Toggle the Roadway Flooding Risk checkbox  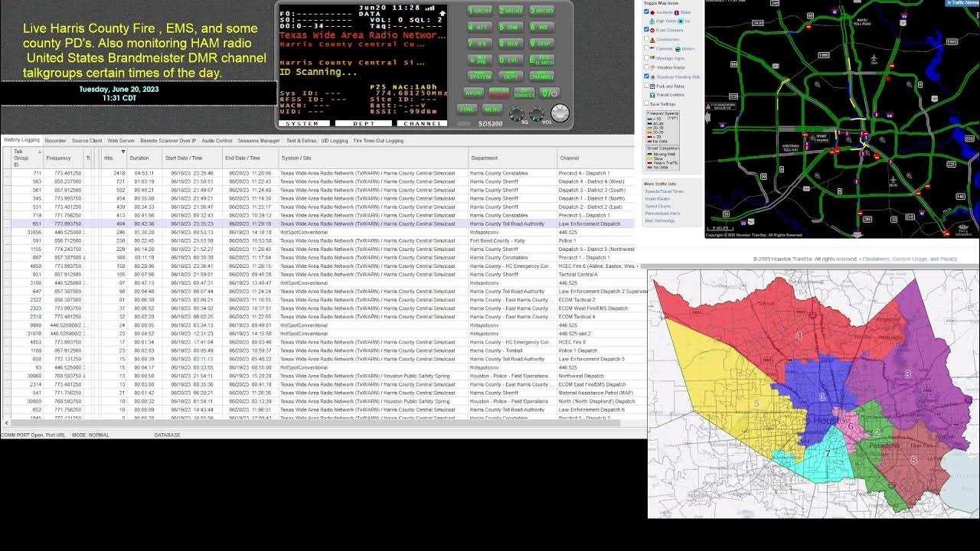pos(646,77)
